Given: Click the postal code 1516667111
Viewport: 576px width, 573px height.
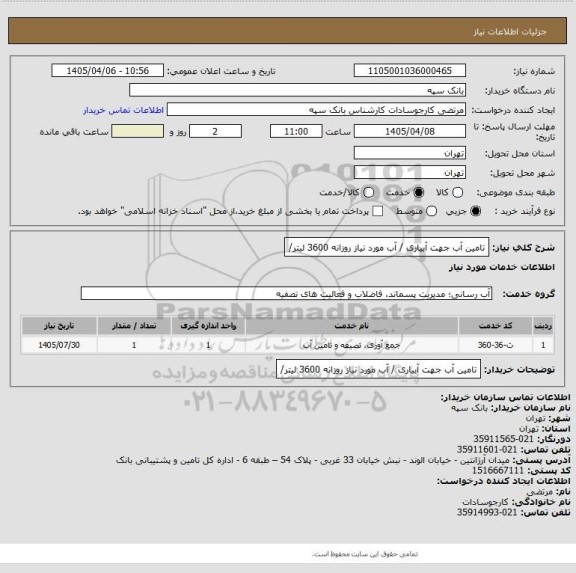Looking at the screenshot, I should point(498,471).
